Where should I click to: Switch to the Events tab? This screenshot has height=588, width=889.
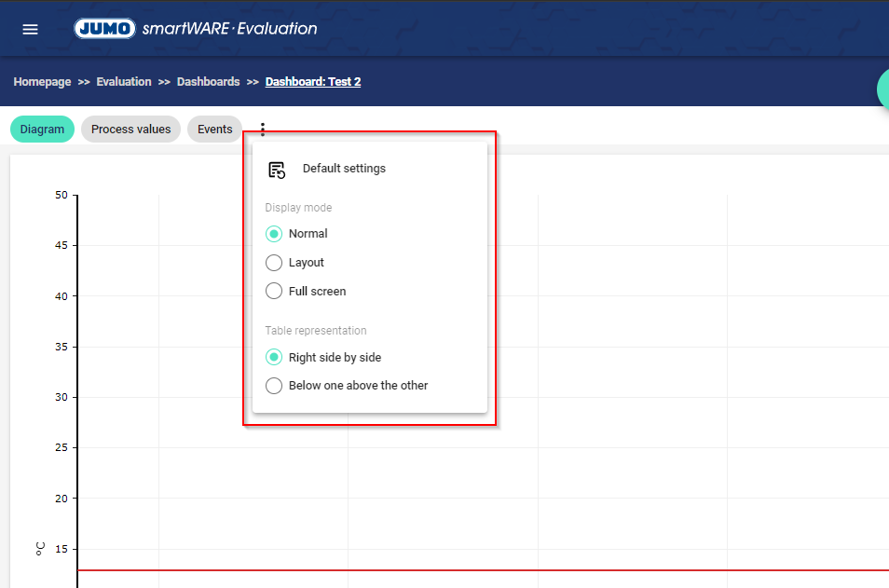(x=214, y=130)
